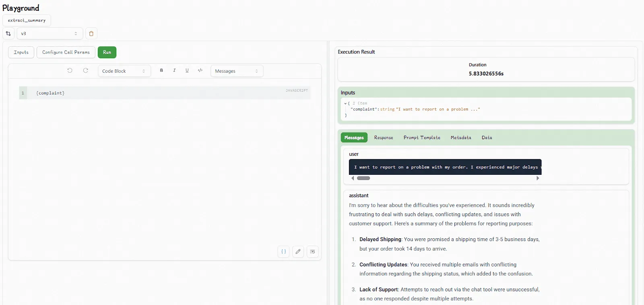Switch to the Prompt Template tab
Screen dimensions: 644x305
point(422,137)
